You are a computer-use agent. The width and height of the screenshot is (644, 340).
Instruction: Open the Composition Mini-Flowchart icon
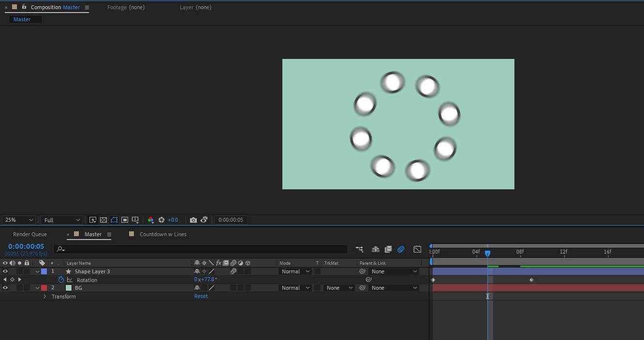point(359,249)
